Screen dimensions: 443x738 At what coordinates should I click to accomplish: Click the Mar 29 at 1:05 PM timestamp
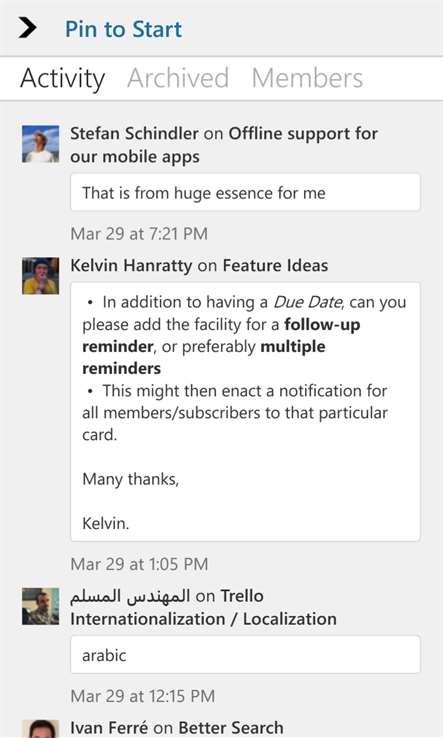point(139,564)
